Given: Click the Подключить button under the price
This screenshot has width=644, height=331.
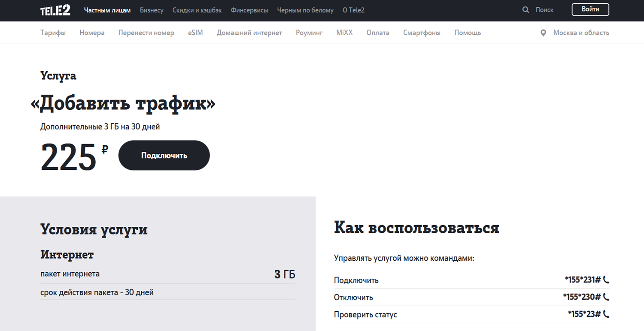Looking at the screenshot, I should 164,155.
